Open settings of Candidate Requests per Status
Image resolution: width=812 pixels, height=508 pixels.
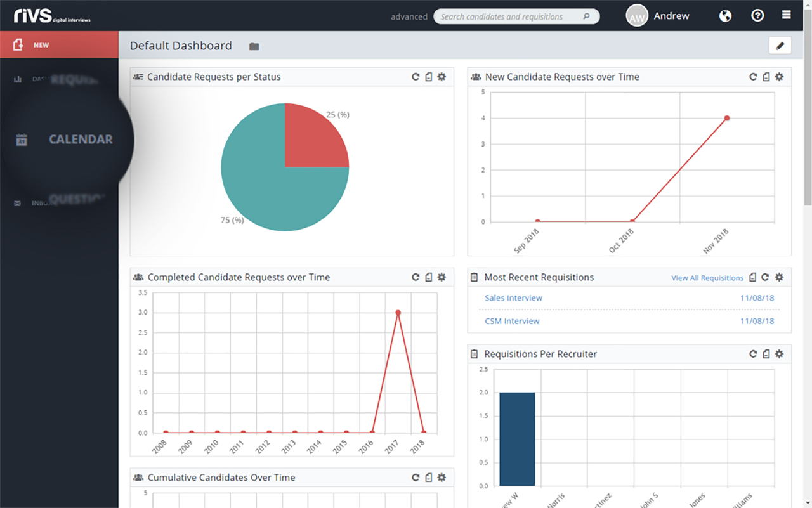click(x=442, y=77)
